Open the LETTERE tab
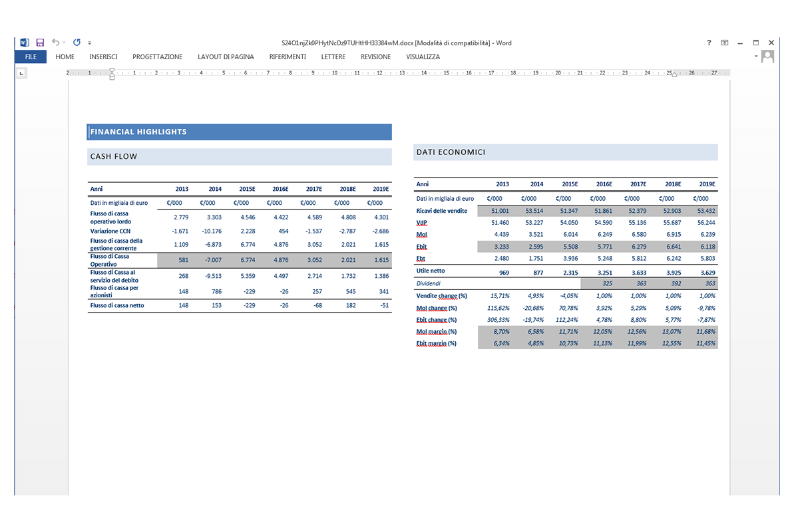 click(x=333, y=57)
